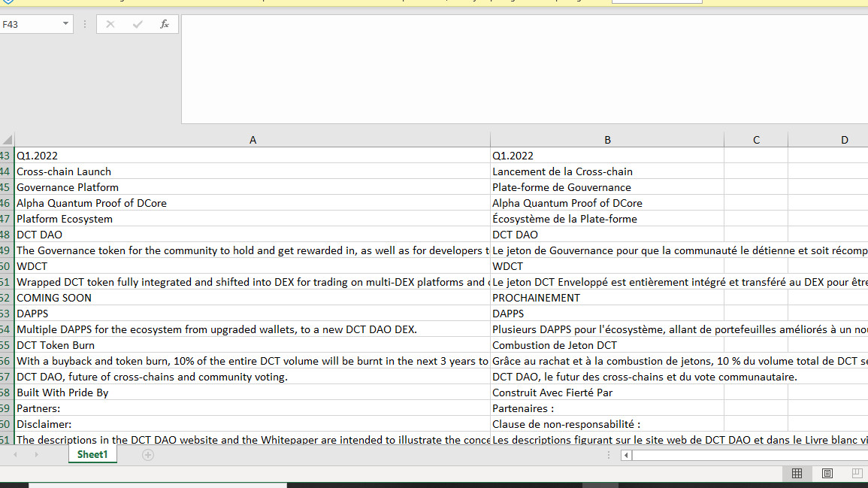Screen dimensions: 868x488
Task: Add a new sheet with plus icon
Action: click(x=148, y=455)
